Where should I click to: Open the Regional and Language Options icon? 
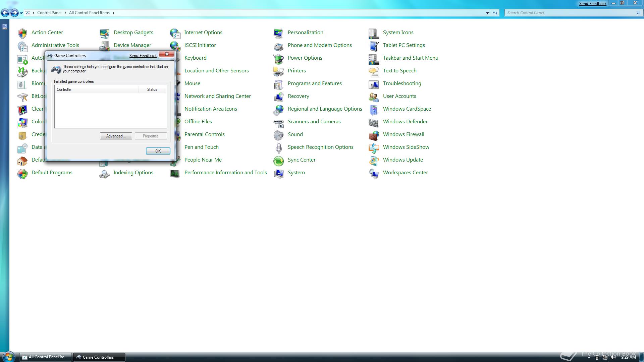pyautogui.click(x=278, y=109)
